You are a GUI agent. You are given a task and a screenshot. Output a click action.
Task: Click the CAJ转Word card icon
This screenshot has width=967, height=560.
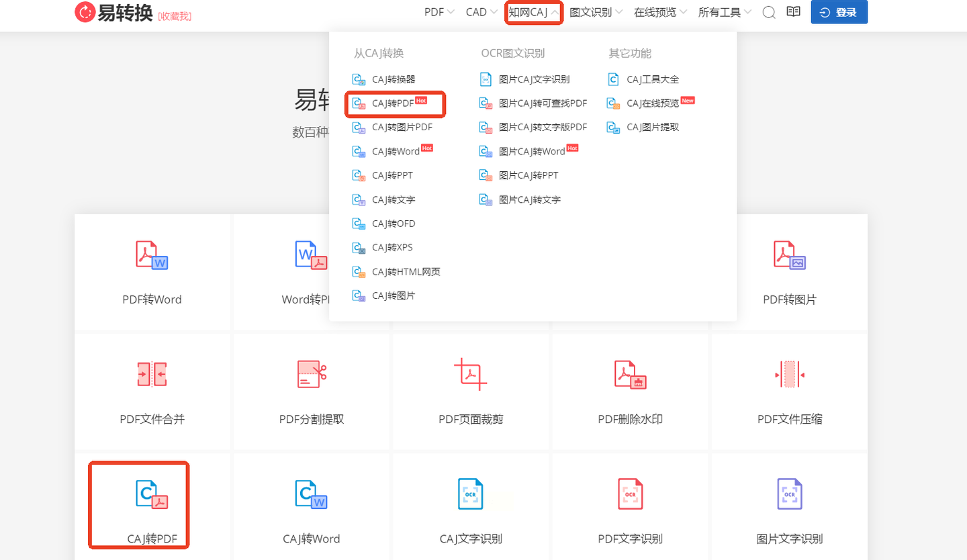312,494
